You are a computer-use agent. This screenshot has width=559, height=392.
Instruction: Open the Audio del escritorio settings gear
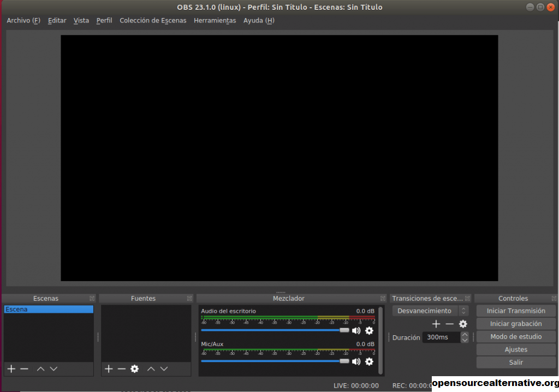tap(370, 331)
